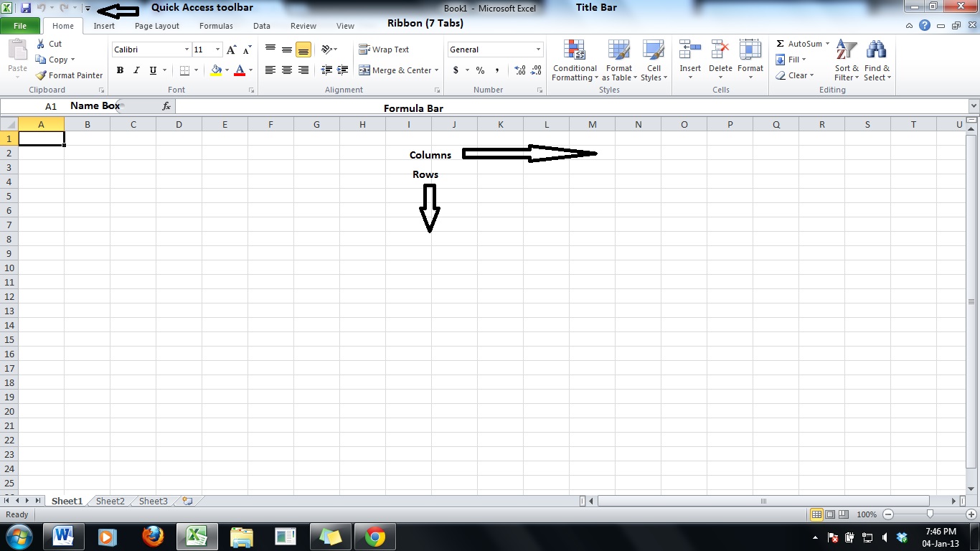Open the font size 11 dropdown
Screen dimensions: 980x551
(218, 50)
